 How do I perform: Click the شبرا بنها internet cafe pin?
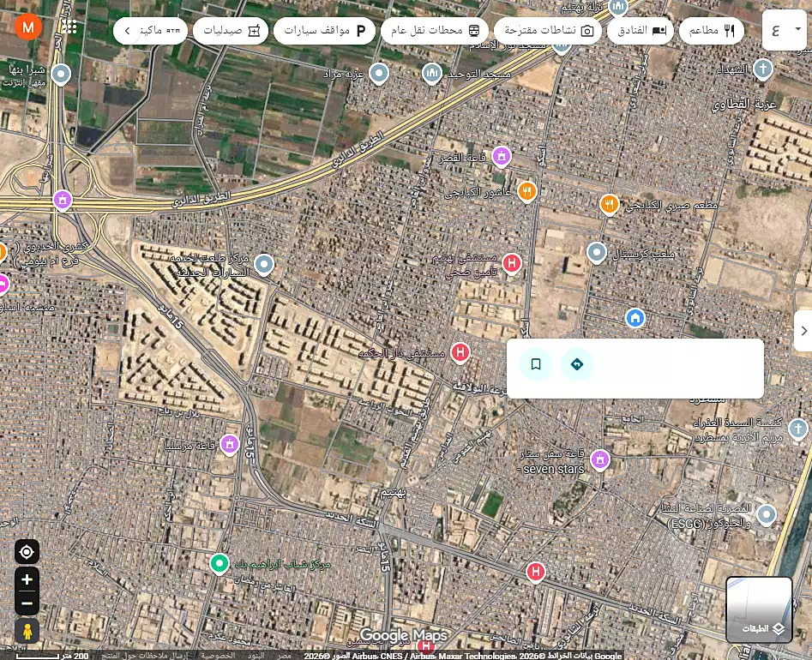coord(61,75)
